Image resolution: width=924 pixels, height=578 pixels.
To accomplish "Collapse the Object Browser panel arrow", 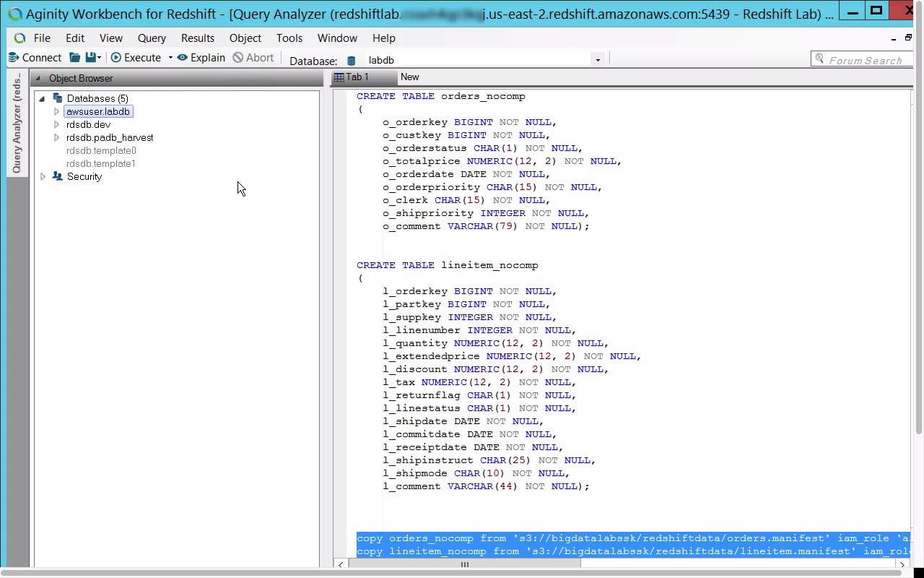I will click(x=38, y=79).
